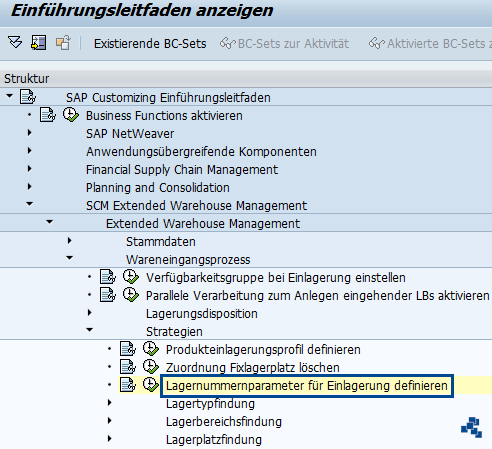Collapse SCM Extended Warehouse Management node

pyautogui.click(x=30, y=204)
